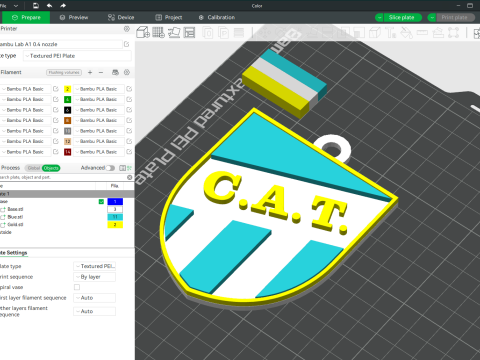Image resolution: width=480 pixels, height=360 pixels.
Task: Open filament 4 Bambu PLA Basic dropdown
Action: [99, 99]
